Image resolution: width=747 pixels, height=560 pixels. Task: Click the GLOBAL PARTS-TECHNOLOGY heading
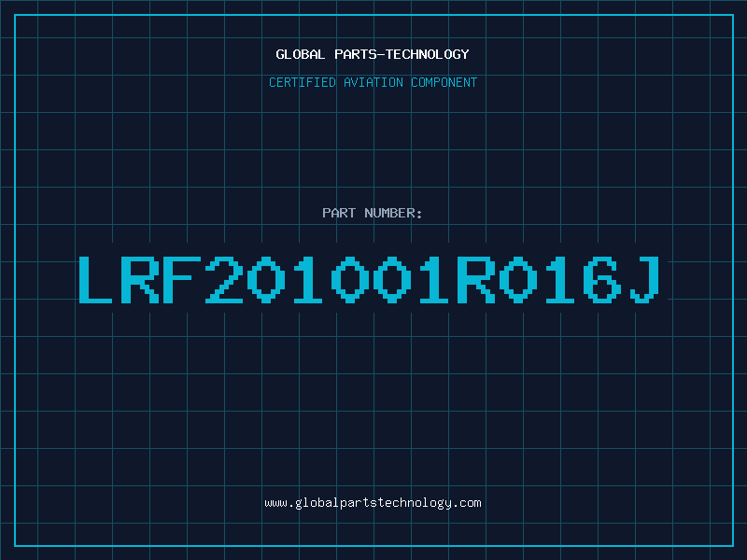point(373,54)
